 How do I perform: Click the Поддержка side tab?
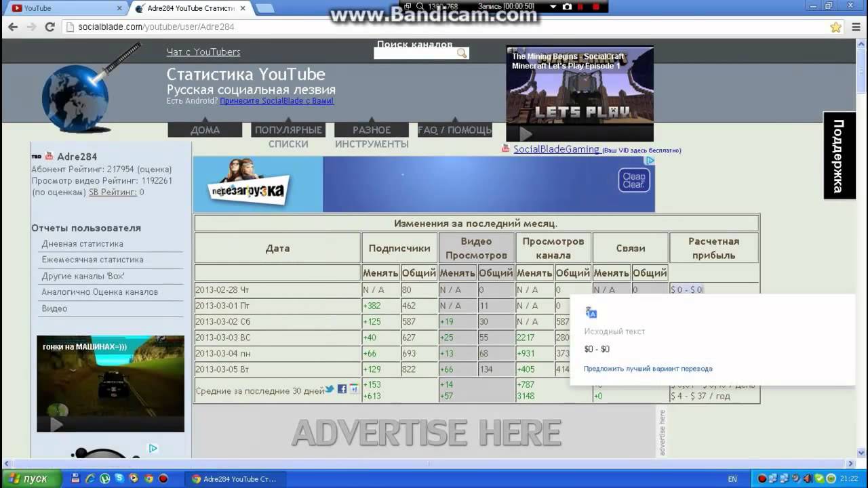coord(839,155)
